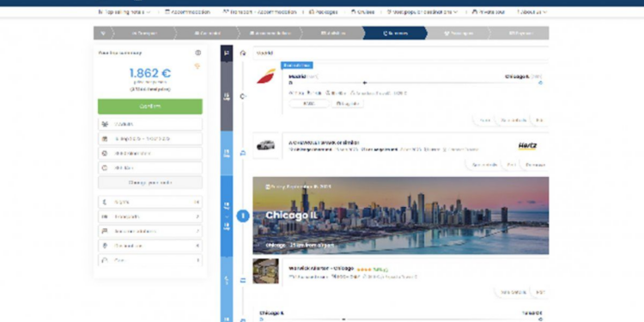Viewport: 644px width, 322px height.
Task: Click the Transports count row
Action: tap(150, 216)
